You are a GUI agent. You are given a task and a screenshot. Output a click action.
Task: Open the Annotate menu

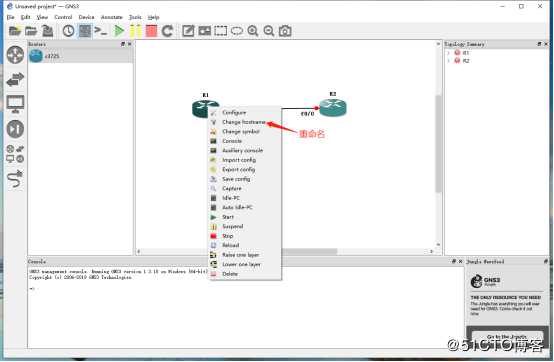click(112, 17)
